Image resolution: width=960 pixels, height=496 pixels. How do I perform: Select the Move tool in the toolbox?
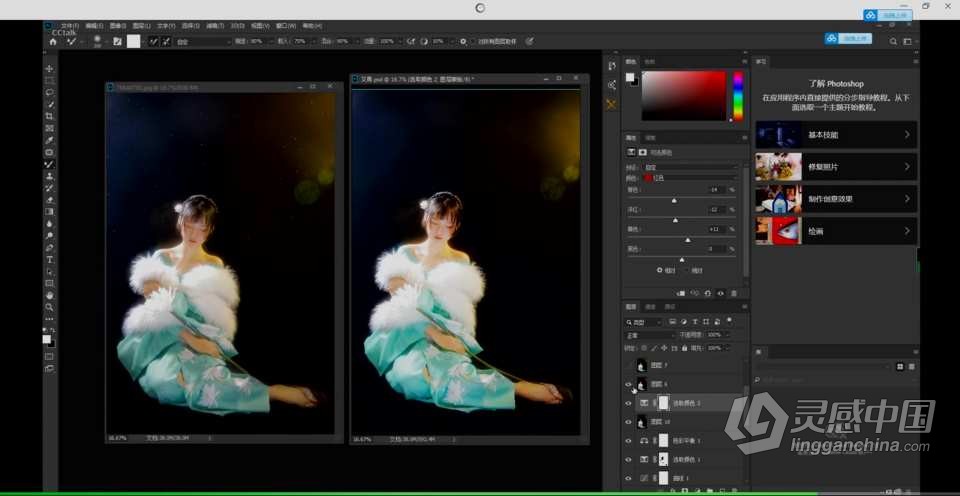(50, 69)
